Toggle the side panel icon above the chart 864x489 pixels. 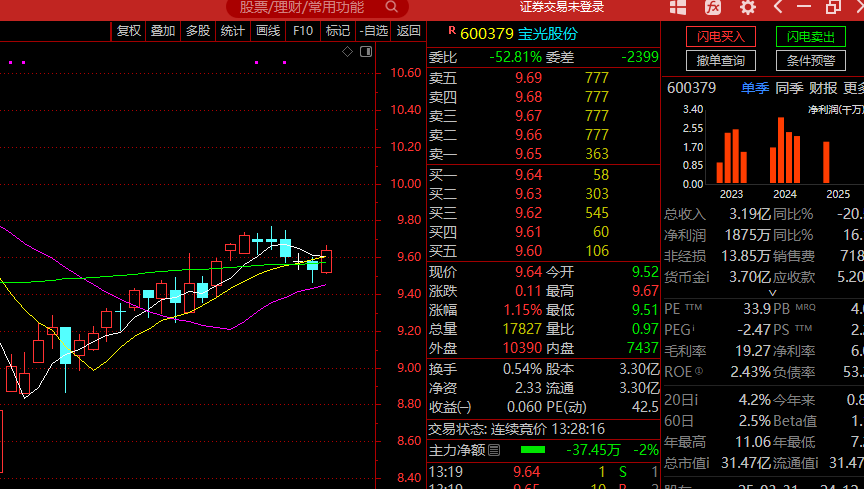366,52
